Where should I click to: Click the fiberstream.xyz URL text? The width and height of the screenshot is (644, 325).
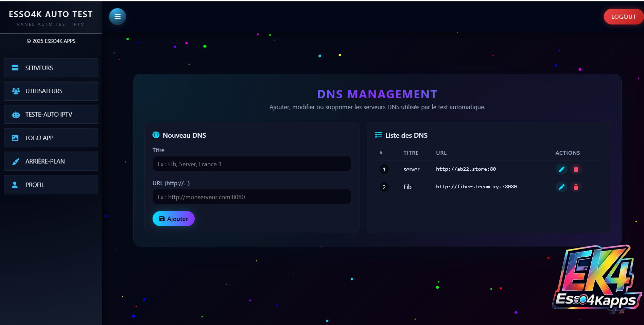(476, 187)
